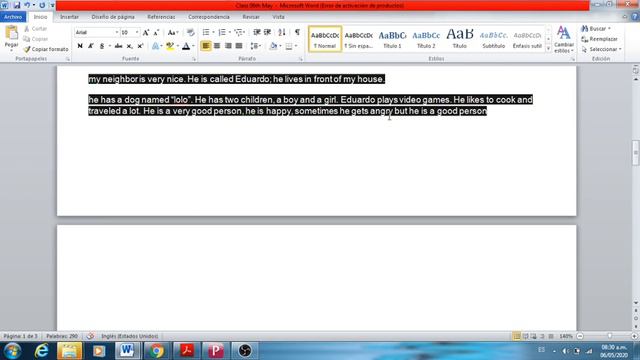Click the Pegar (paste) icon
The height and width of the screenshot is (360, 640).
point(11,33)
